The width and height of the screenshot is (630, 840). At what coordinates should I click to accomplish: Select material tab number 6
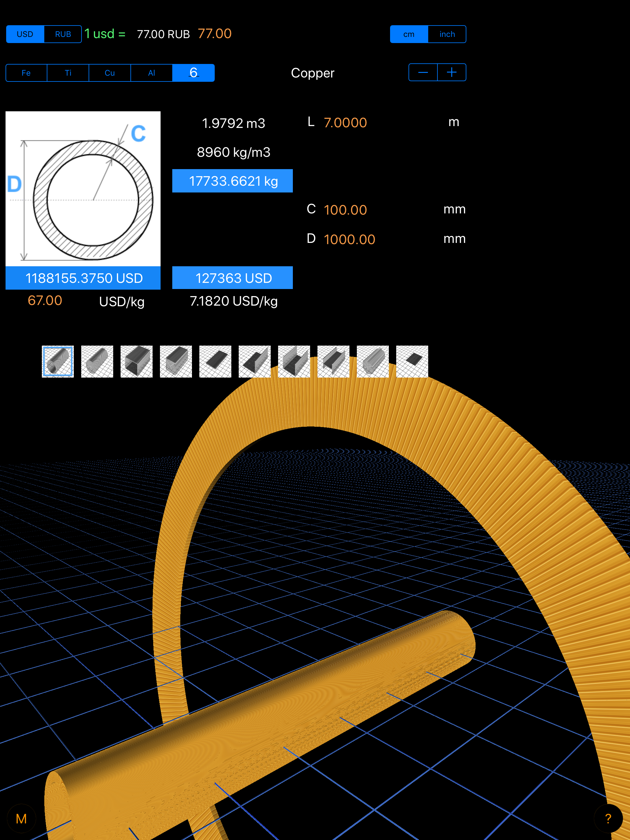coord(193,73)
